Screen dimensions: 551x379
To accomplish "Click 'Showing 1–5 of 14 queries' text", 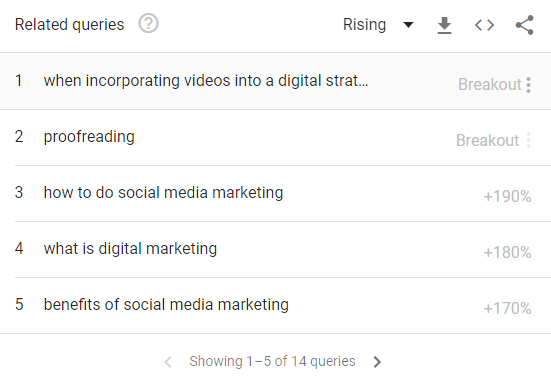I will 272,361.
